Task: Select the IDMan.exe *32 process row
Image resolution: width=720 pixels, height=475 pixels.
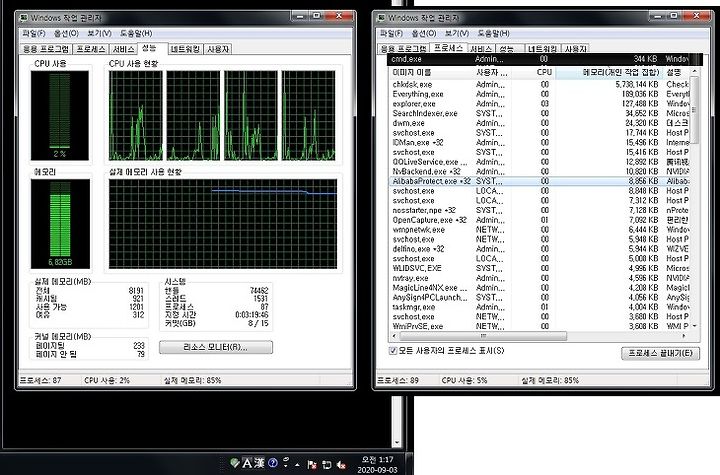Action: pos(539,142)
